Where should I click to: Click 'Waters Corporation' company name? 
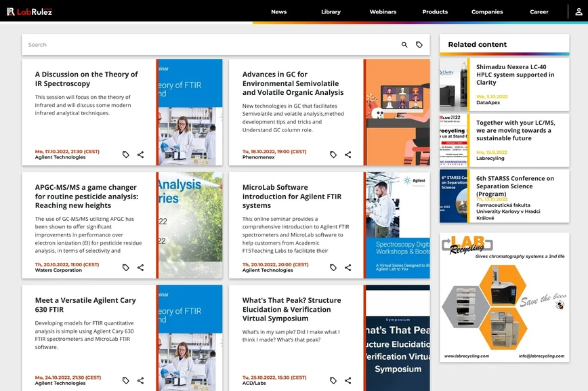click(58, 270)
